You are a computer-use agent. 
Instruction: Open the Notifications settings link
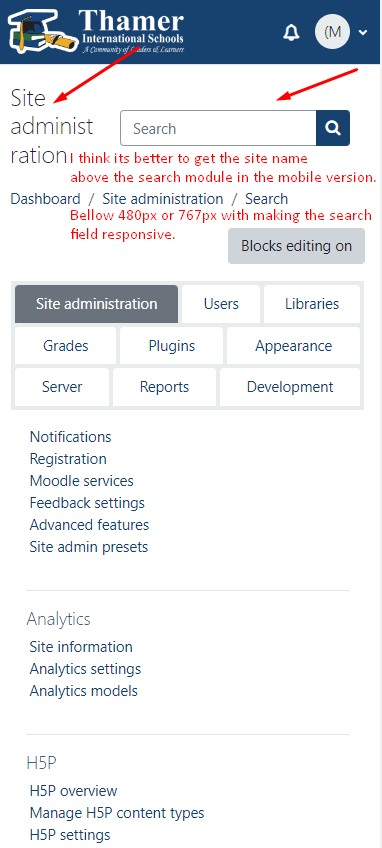[70, 436]
